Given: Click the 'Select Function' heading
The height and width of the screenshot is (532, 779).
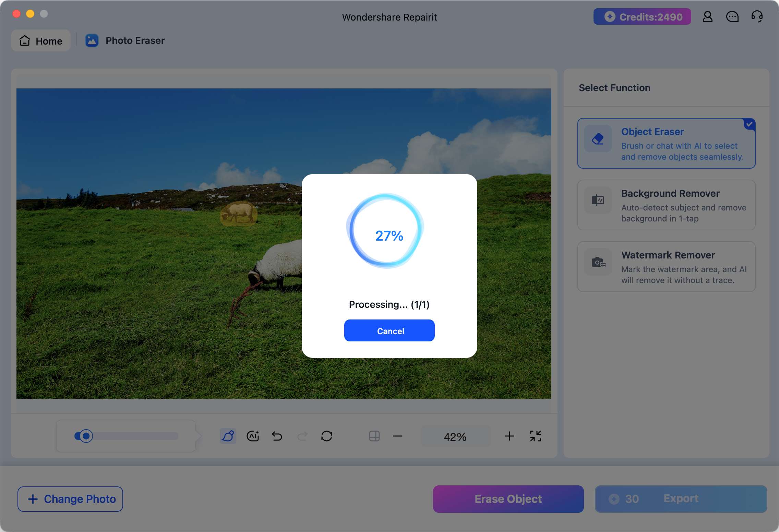Looking at the screenshot, I should click(614, 88).
